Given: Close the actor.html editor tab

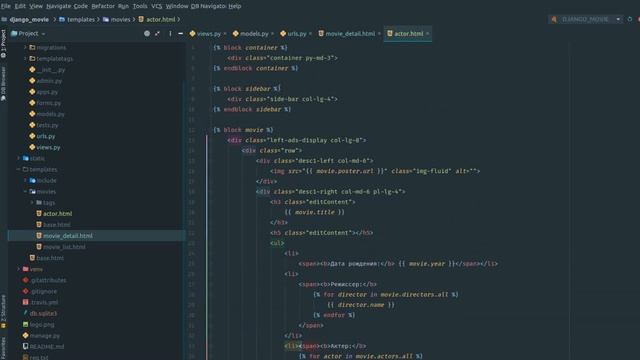Looking at the screenshot, I should [427, 33].
